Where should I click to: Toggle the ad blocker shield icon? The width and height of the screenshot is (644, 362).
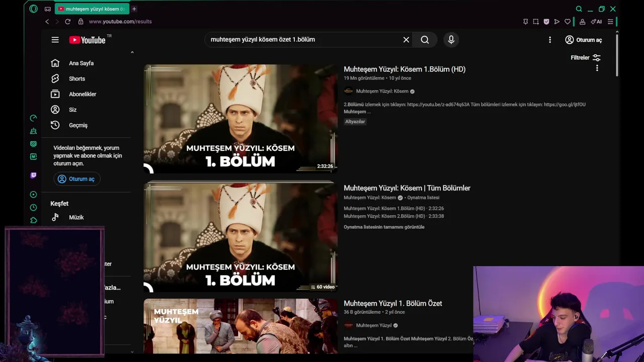coord(546,22)
